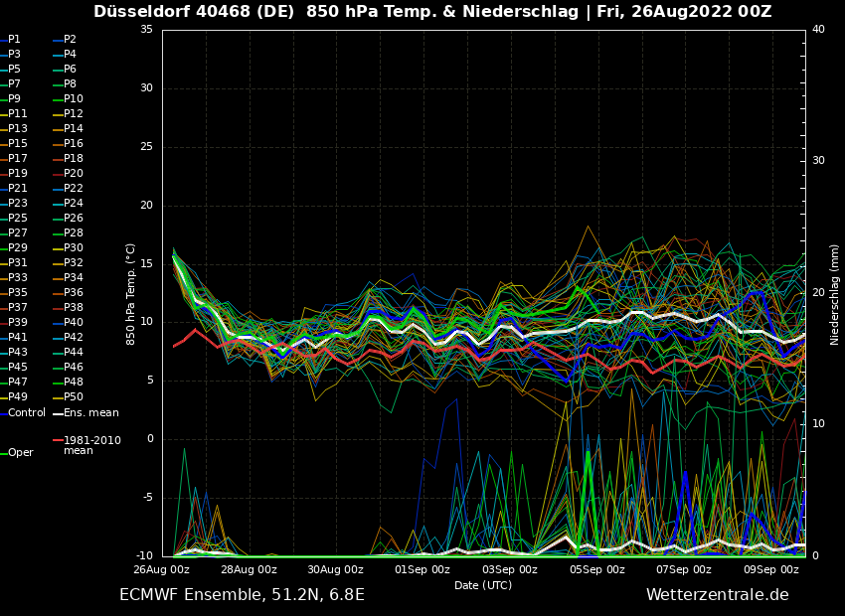Click the Oper legend entry
Image resolution: width=845 pixels, height=616 pixels.
coord(21,452)
